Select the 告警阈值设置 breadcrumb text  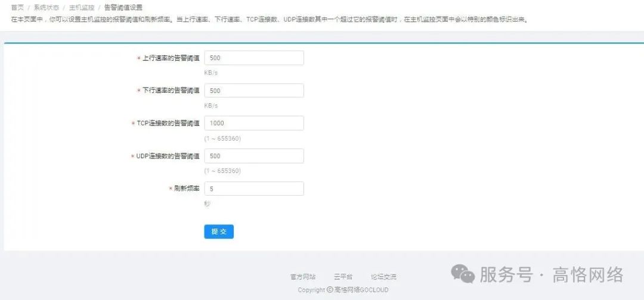coord(123,7)
